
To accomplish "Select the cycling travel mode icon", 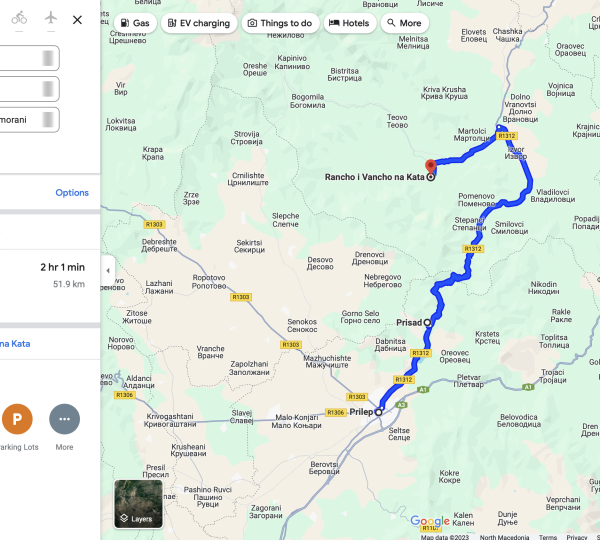I will click(19, 18).
